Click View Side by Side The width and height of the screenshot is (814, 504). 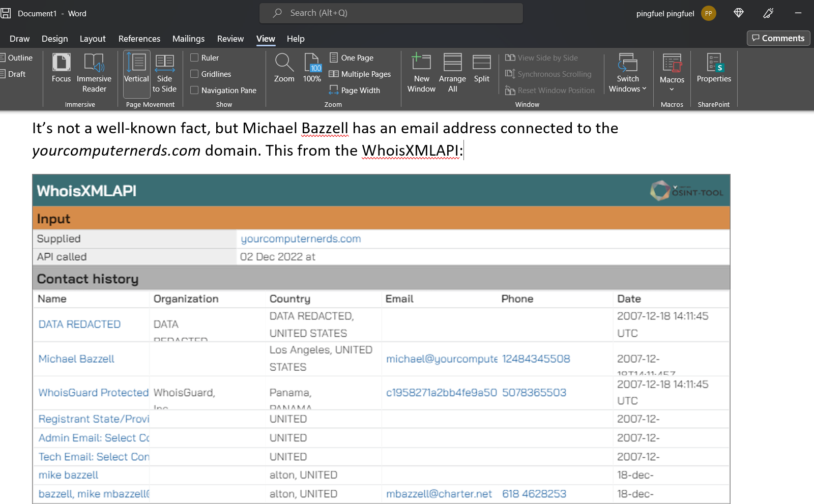(541, 58)
